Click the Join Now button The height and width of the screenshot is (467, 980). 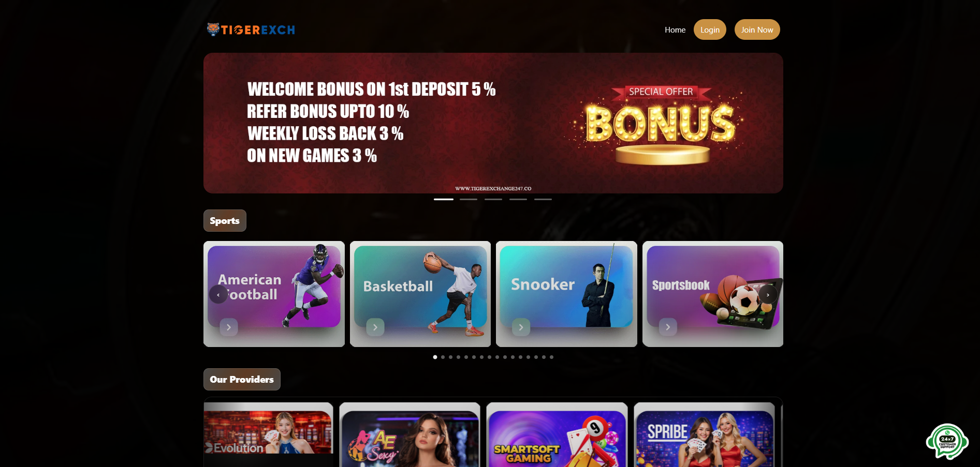tap(757, 29)
